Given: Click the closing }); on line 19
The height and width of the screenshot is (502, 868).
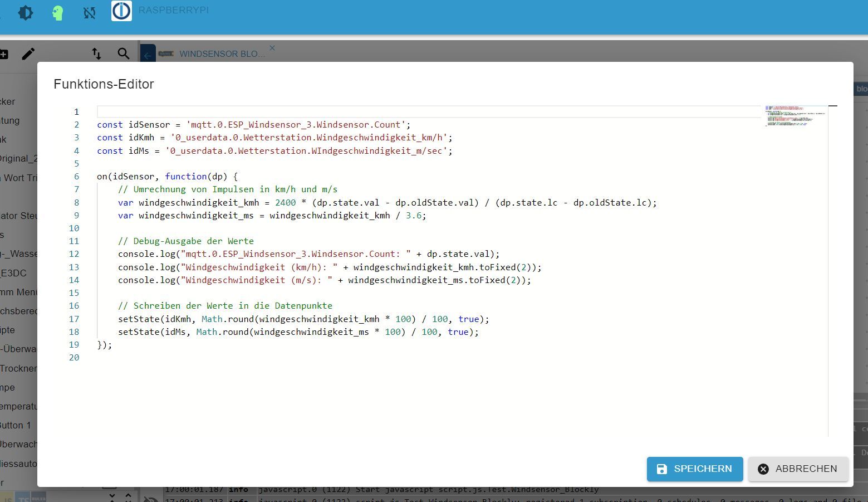Looking at the screenshot, I should coord(105,345).
